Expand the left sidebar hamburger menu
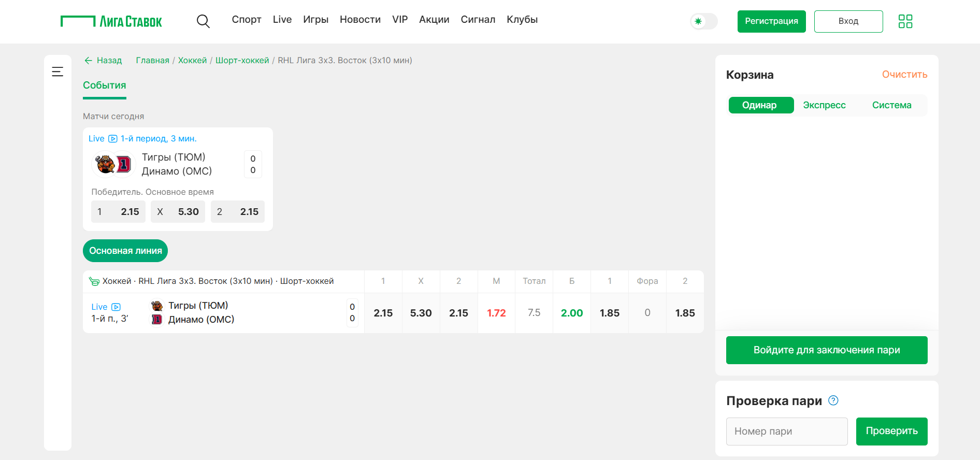 57,71
